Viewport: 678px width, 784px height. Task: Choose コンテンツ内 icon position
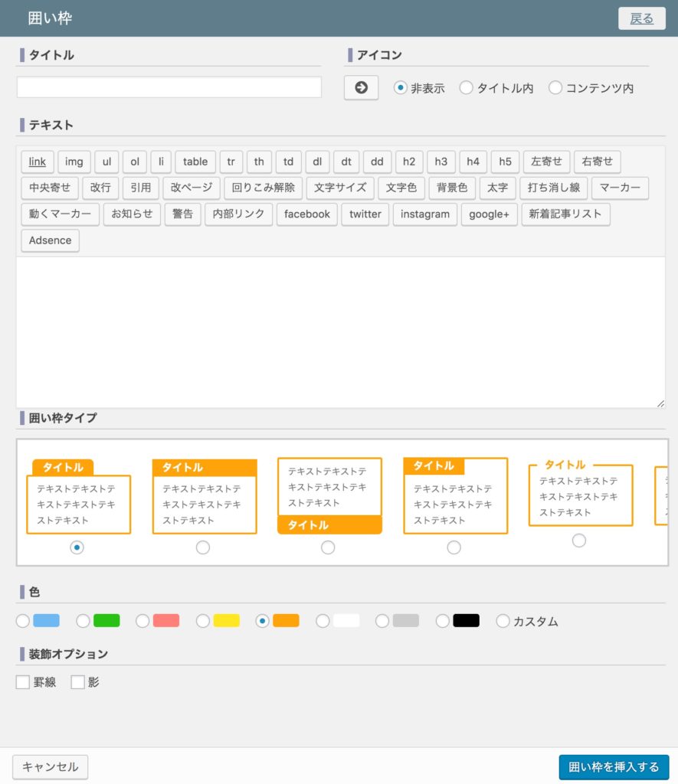(554, 88)
